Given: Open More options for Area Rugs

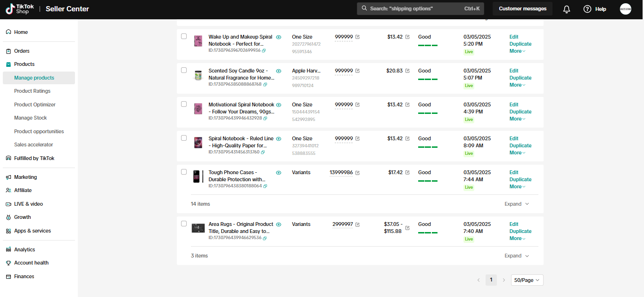Looking at the screenshot, I should click(517, 239).
